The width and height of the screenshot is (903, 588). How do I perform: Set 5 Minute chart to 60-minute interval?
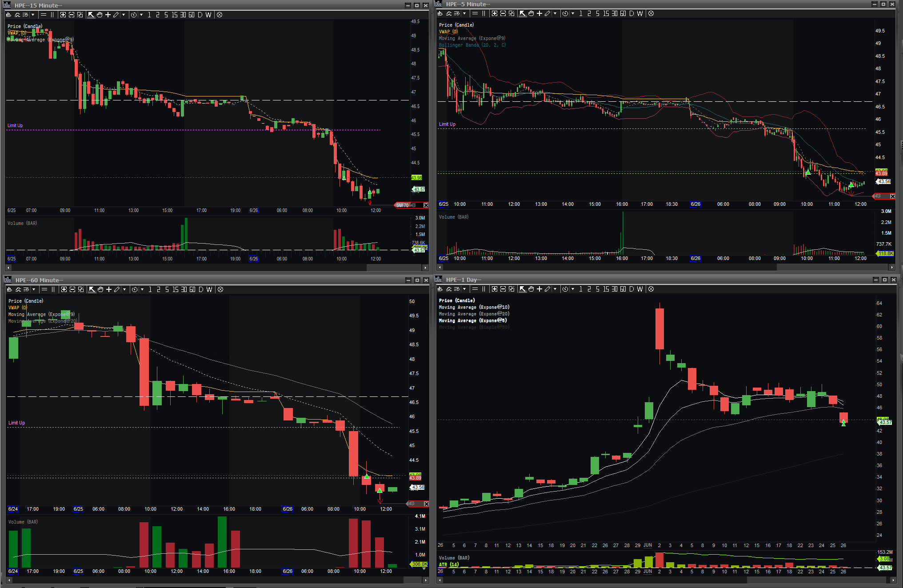click(623, 13)
